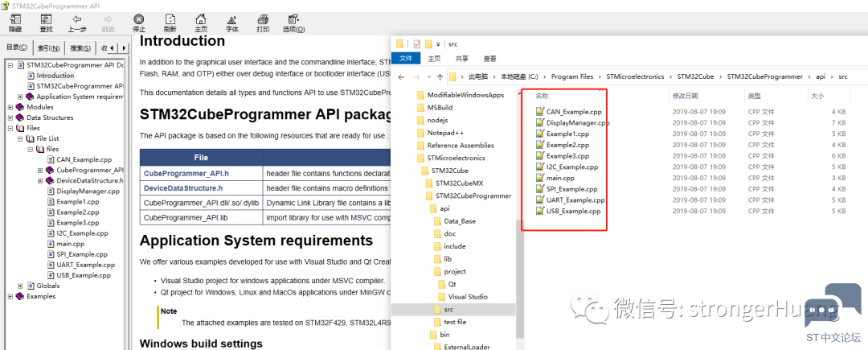This screenshot has height=350, width=868.
Task: Switch to the 索引 index tab
Action: [x=49, y=48]
